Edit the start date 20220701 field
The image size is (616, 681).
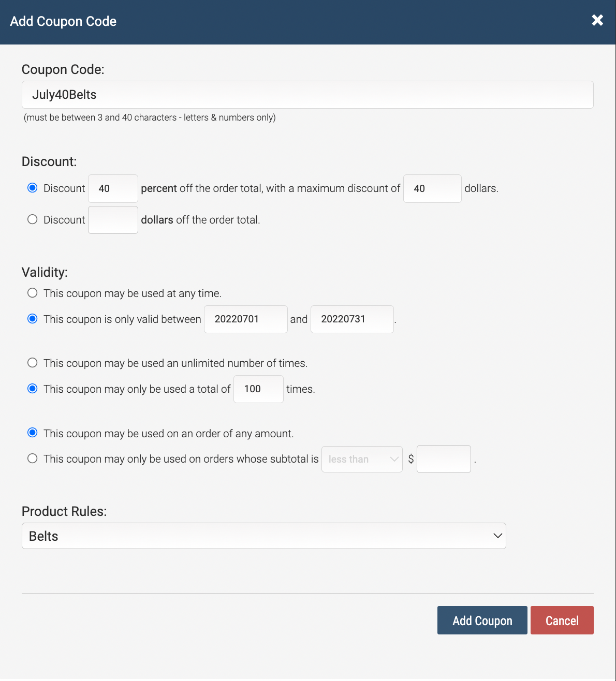pyautogui.click(x=246, y=319)
